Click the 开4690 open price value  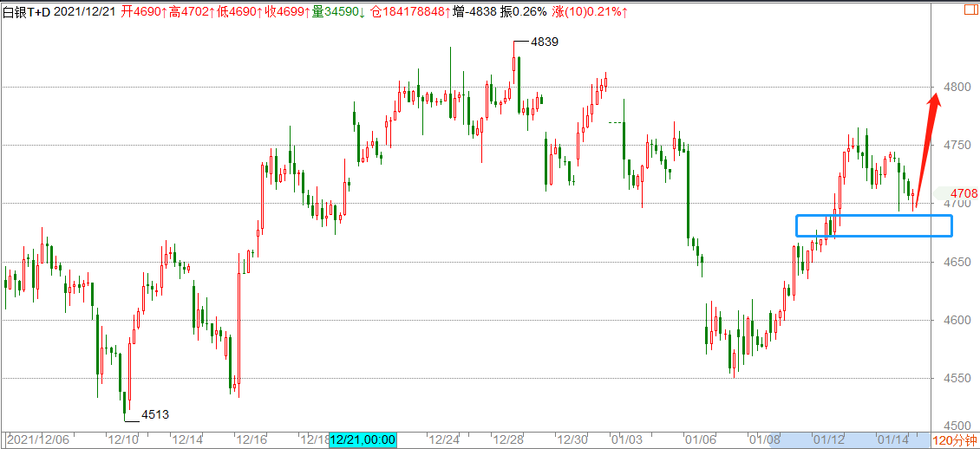click(144, 11)
